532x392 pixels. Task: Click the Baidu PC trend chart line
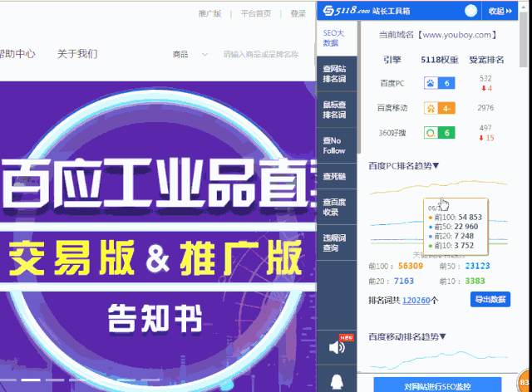coord(439,187)
